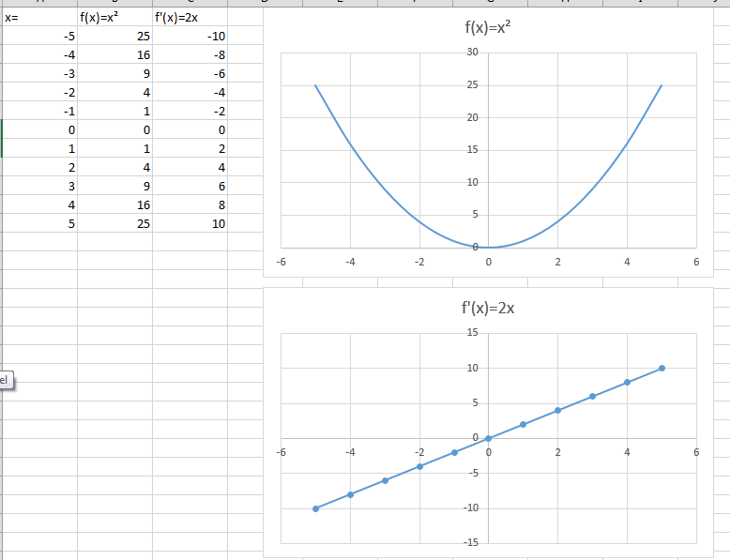Select the cell with value -10 in f'(x) column
Image resolution: width=730 pixels, height=560 pixels.
coord(190,37)
